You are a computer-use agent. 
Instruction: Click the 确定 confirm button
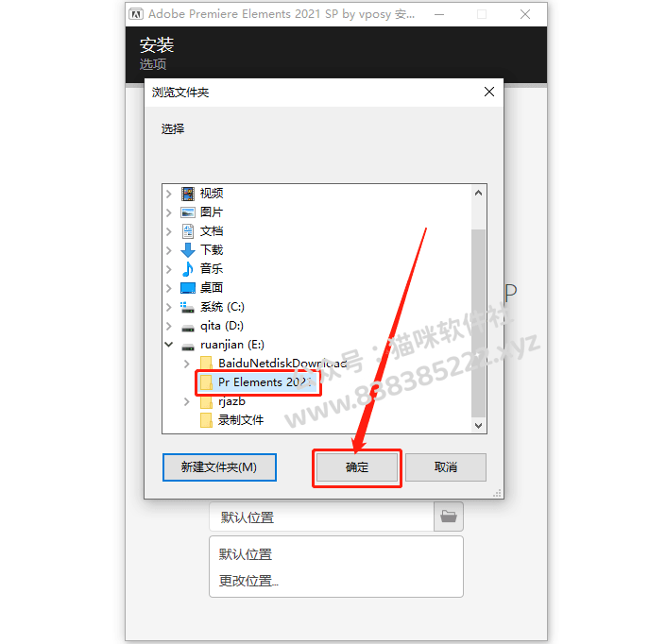pos(357,467)
